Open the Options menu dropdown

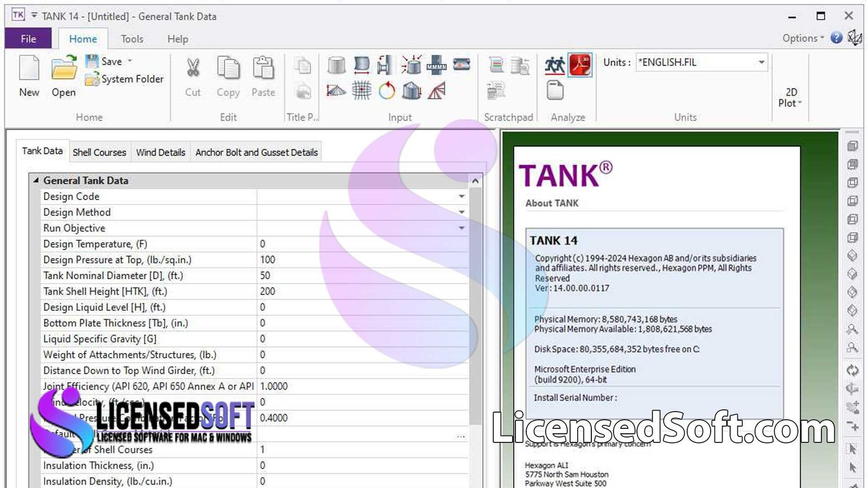(x=803, y=38)
